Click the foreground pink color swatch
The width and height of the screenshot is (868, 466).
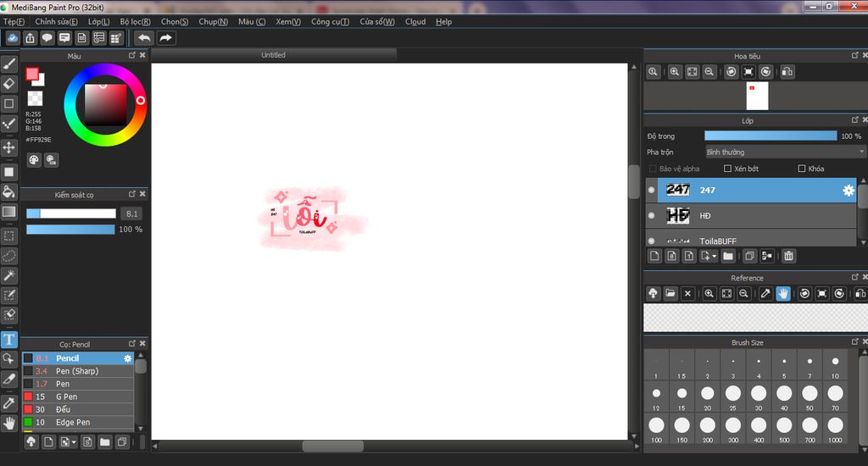tap(32, 74)
